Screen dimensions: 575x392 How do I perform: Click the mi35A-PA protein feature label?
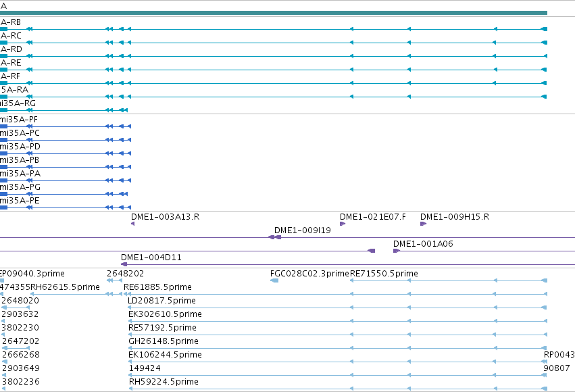click(20, 174)
